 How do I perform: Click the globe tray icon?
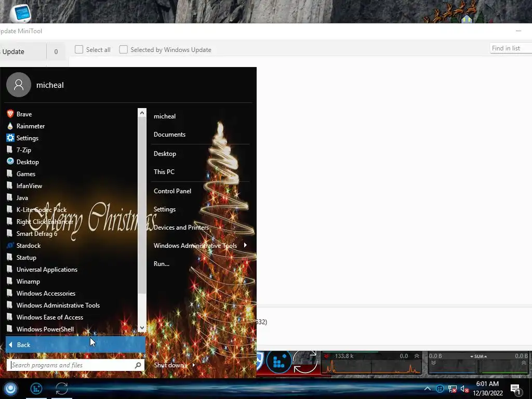point(440,389)
